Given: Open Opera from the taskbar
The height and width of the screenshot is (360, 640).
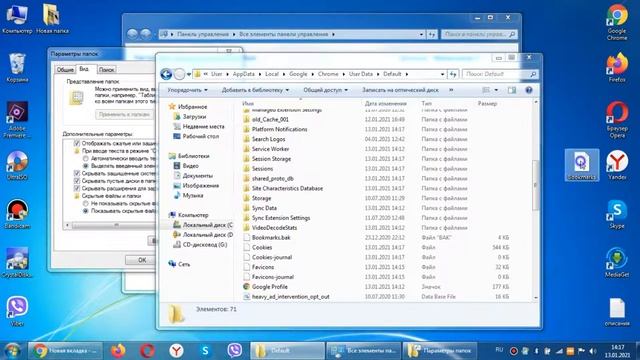Looking at the screenshot, I should coord(147,351).
